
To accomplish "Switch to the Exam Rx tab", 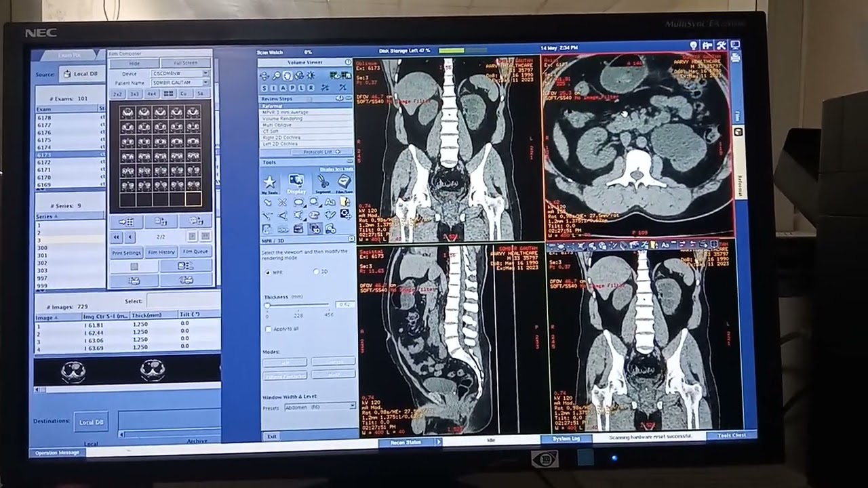I will [x=69, y=55].
